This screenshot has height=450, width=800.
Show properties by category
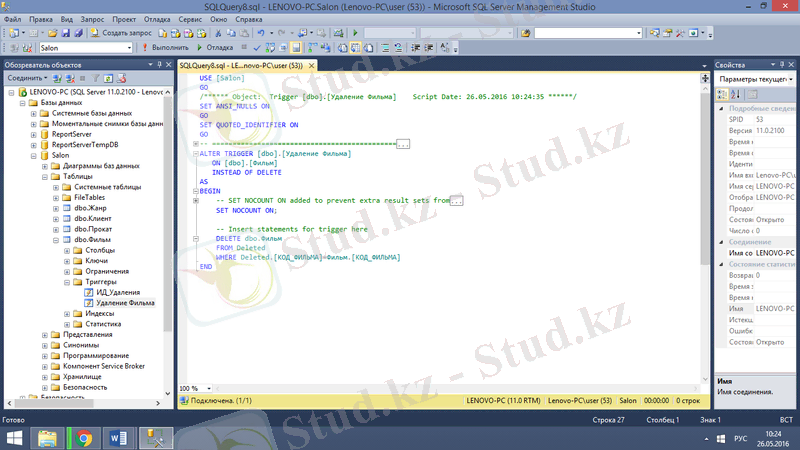(x=722, y=94)
